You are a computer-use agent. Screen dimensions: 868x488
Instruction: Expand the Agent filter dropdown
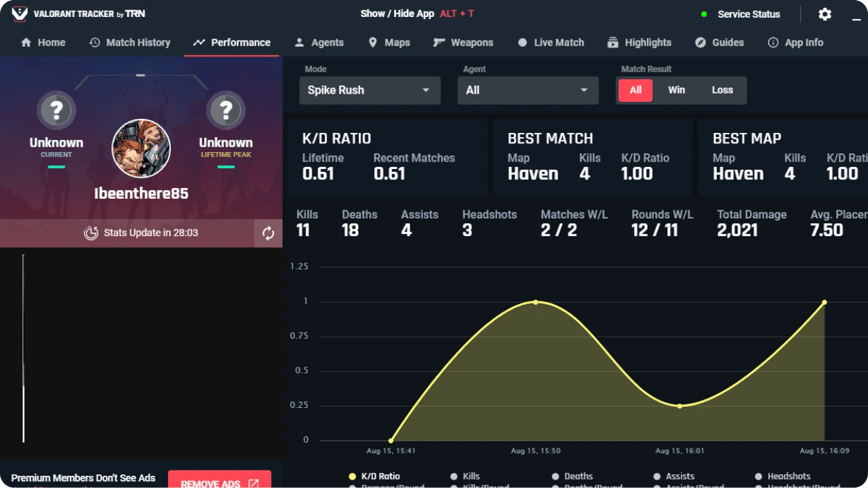pyautogui.click(x=528, y=90)
